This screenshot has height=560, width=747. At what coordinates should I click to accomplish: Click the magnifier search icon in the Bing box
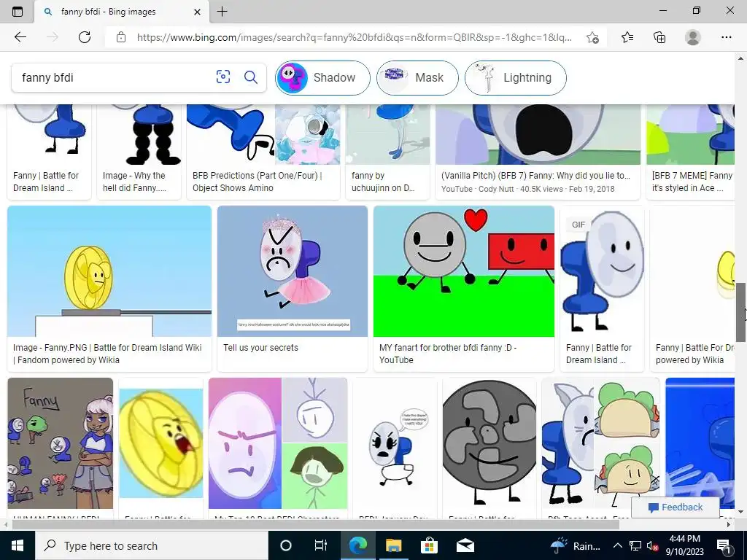(251, 77)
